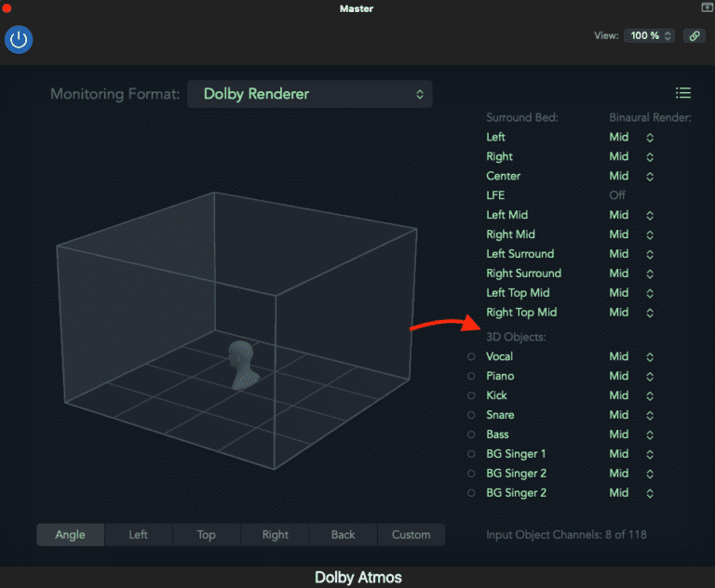Click the Center bed label
Screen dimensions: 715x588
(x=504, y=176)
